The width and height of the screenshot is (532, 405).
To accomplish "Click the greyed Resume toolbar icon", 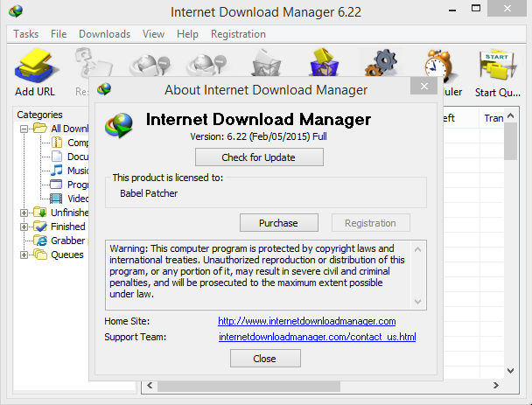I will coord(93,65).
